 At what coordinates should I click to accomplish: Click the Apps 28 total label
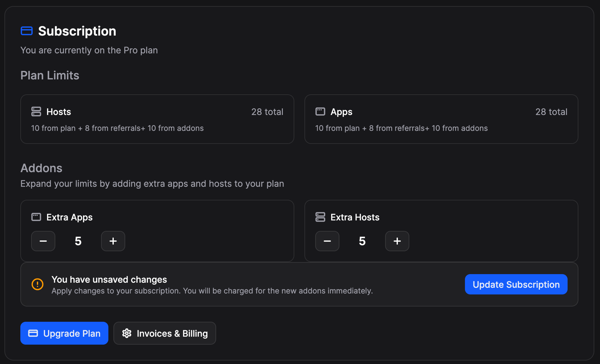[x=551, y=112]
